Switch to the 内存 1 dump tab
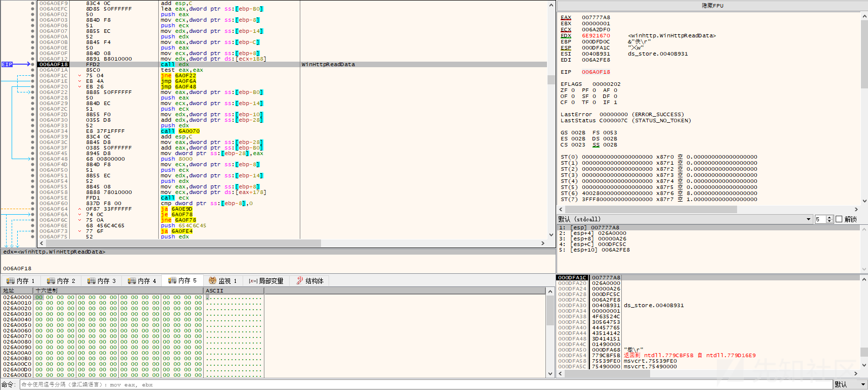This screenshot has width=868, height=390. click(21, 281)
